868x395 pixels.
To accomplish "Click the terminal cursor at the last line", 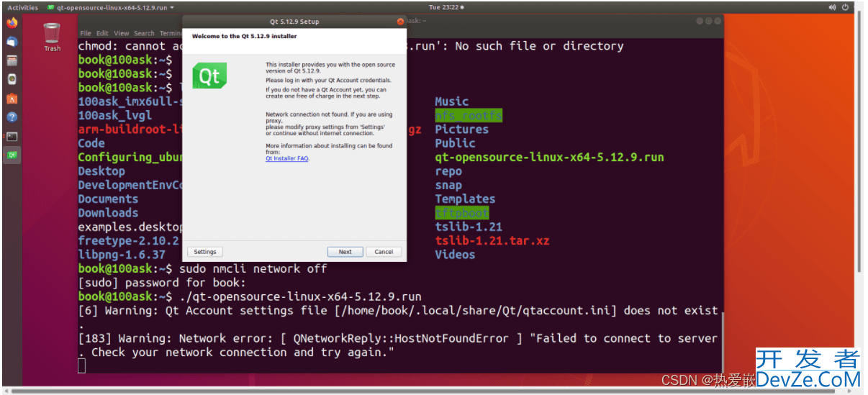I will [81, 366].
